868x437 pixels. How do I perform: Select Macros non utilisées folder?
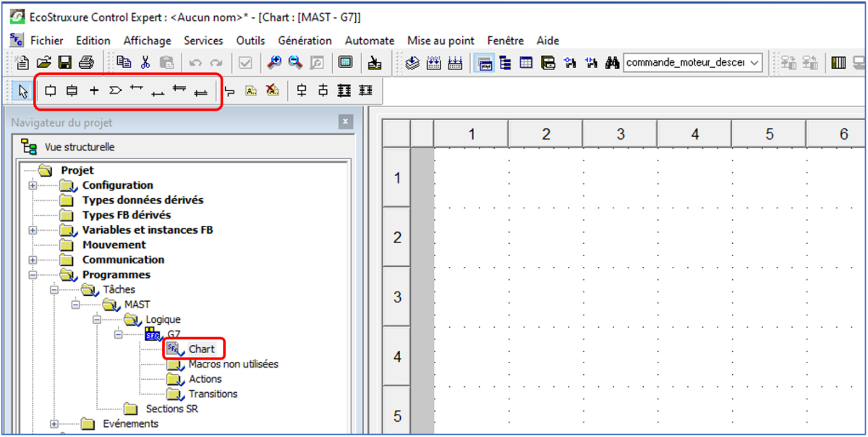tap(234, 364)
